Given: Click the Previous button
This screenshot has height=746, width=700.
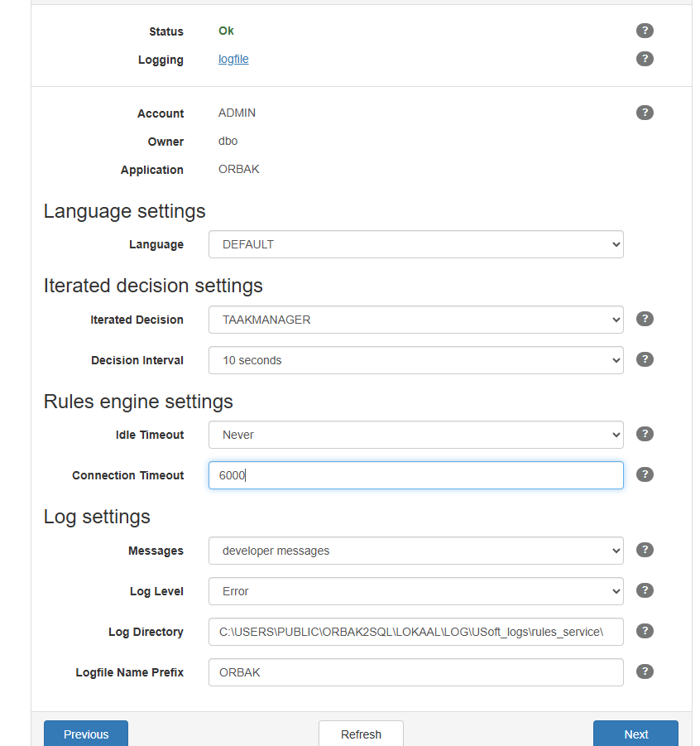Looking at the screenshot, I should coord(86,734).
